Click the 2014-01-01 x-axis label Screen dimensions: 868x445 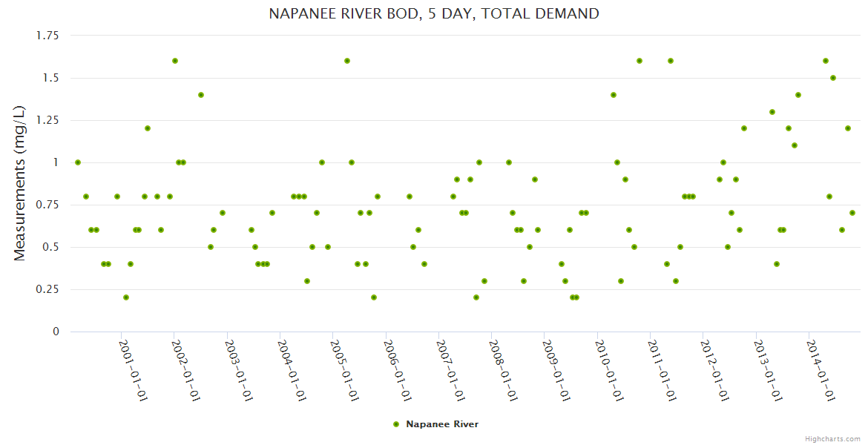821,370
